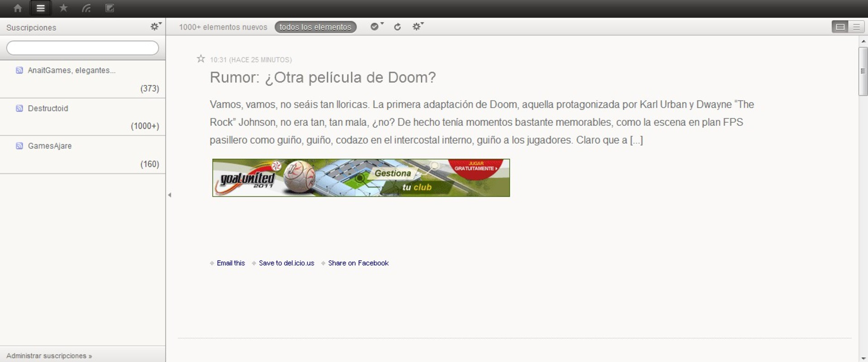Open article Rumor: ¿Otra película de Doom?

click(x=323, y=77)
